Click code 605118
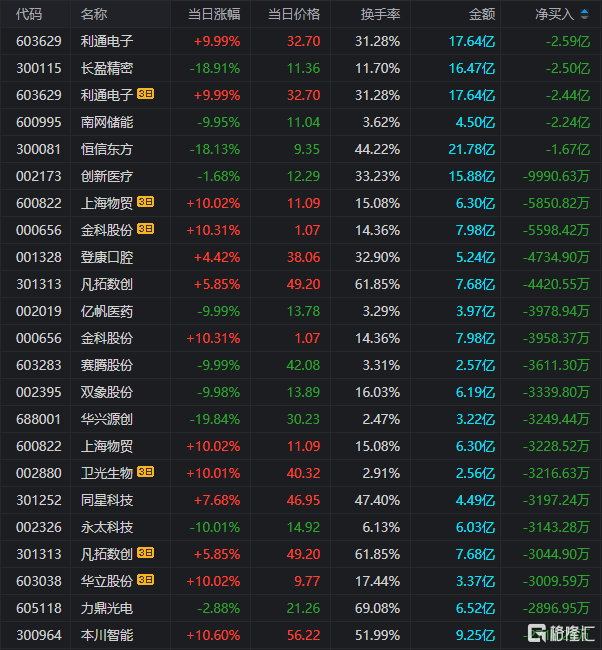Screen dimensions: 602x650 click(x=39, y=608)
